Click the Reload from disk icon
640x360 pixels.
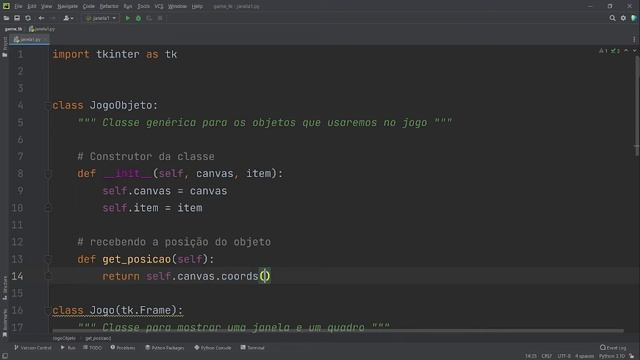[28, 18]
